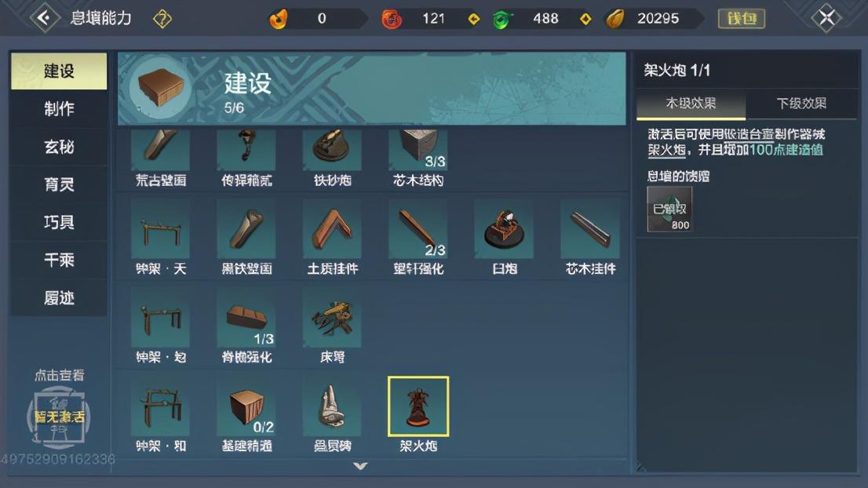Open the yellow question mark help icon
This screenshot has width=868, height=488.
pyautogui.click(x=162, y=19)
